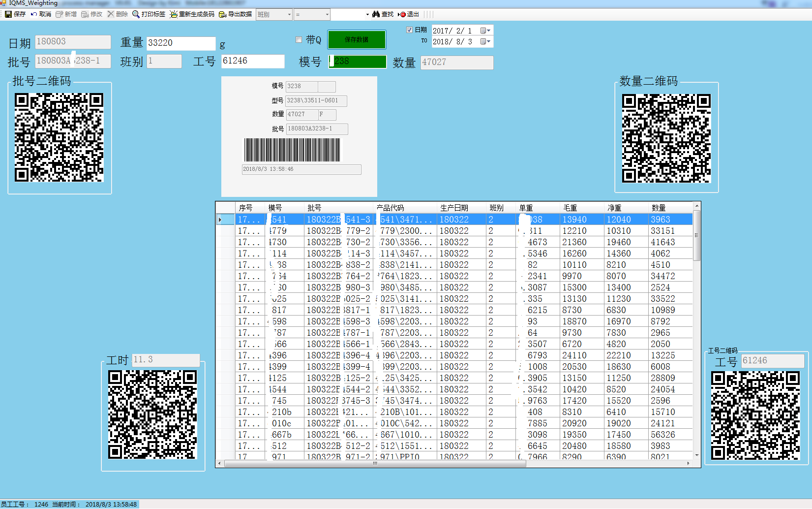The height and width of the screenshot is (509, 812).
Task: Click the vertical scrollbar up arrow of grid
Action: click(696, 205)
